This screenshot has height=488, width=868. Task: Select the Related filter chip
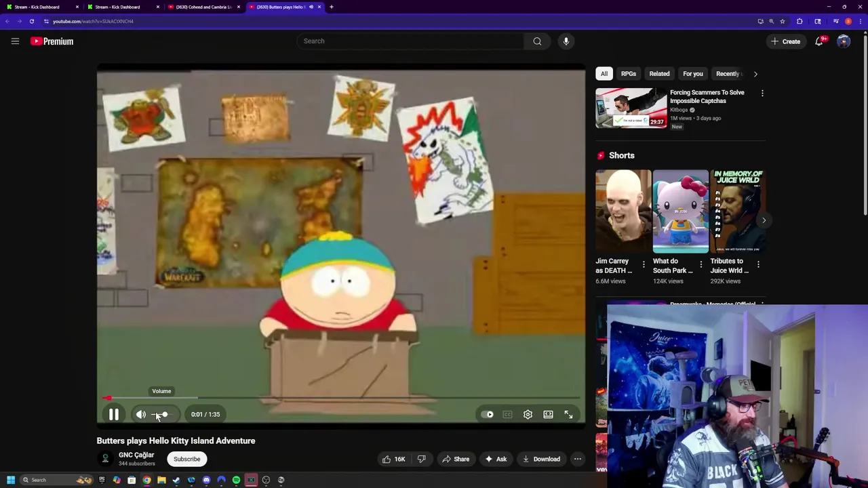coord(659,74)
